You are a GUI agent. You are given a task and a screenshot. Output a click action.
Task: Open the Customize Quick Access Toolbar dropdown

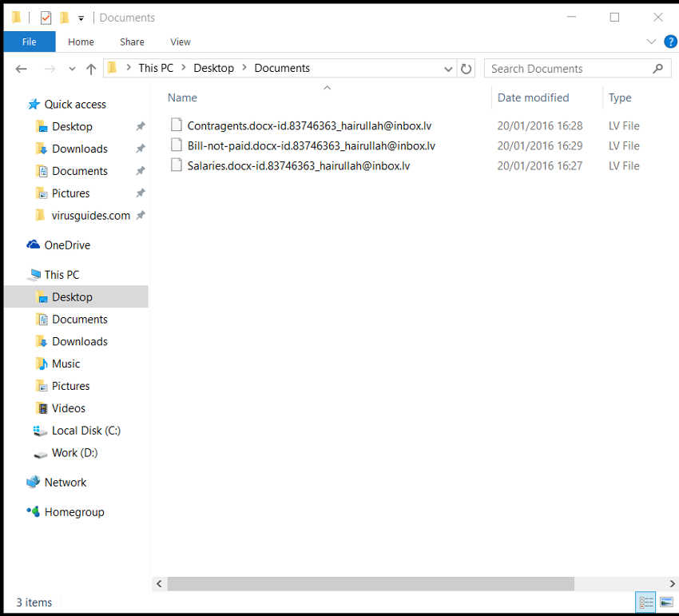click(81, 18)
